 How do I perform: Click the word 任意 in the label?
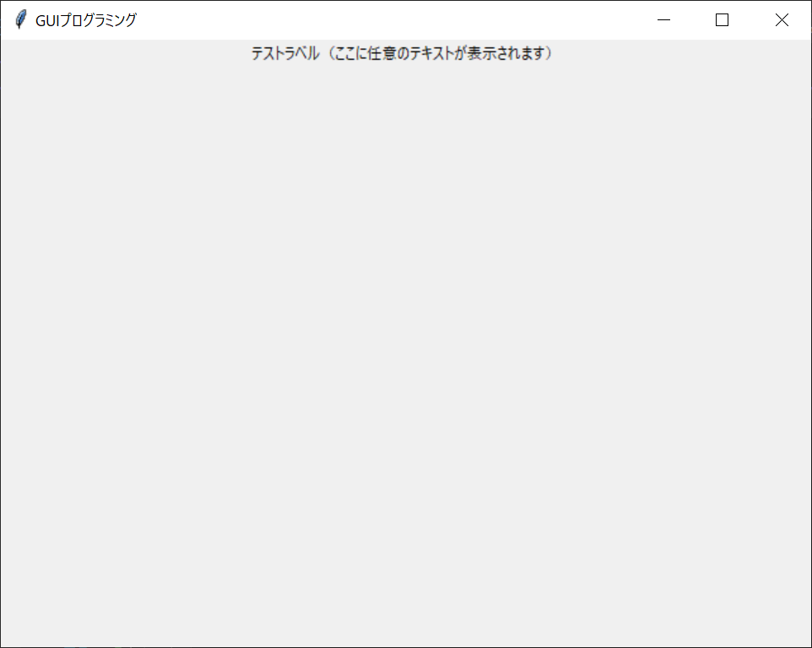[382, 53]
